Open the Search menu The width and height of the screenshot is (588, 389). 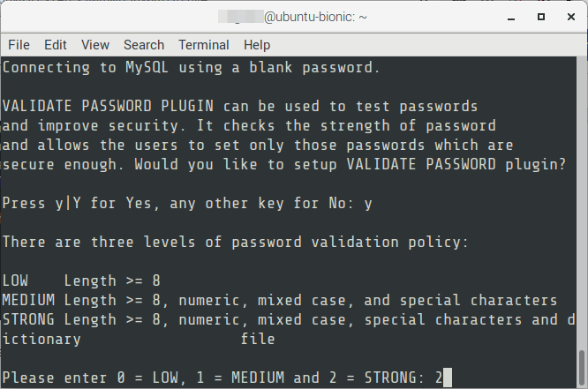pyautogui.click(x=144, y=45)
